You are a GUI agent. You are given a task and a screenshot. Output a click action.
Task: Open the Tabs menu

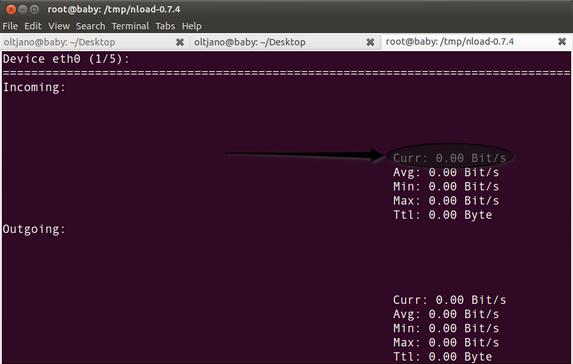tap(165, 26)
